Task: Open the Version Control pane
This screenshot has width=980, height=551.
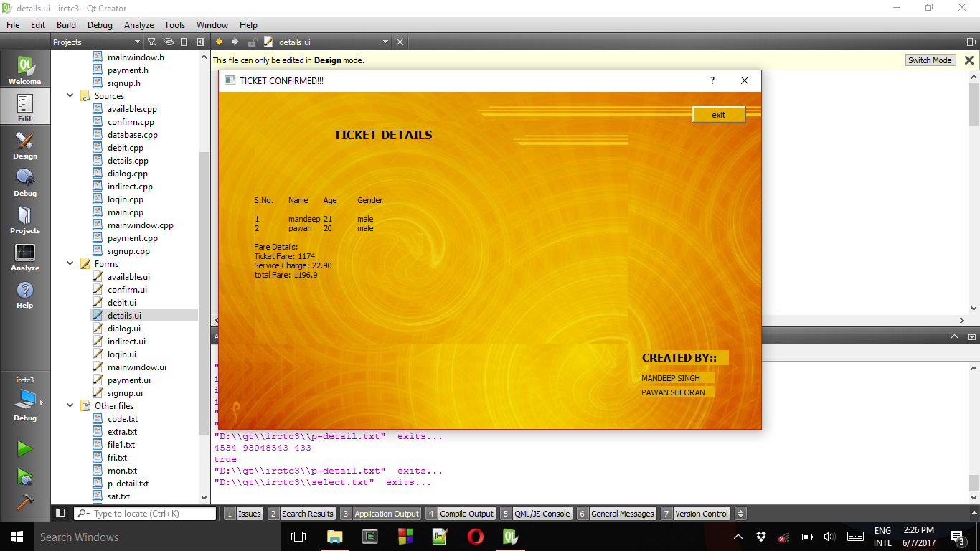Action: coord(696,513)
